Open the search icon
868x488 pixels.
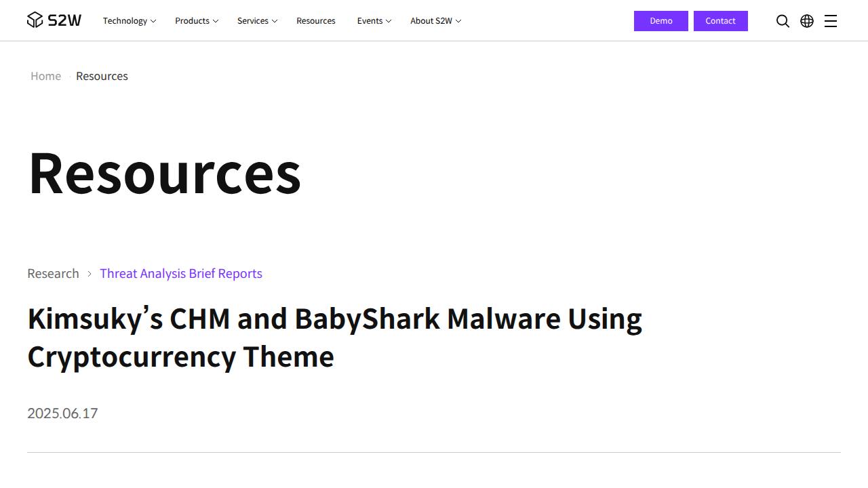pos(783,21)
